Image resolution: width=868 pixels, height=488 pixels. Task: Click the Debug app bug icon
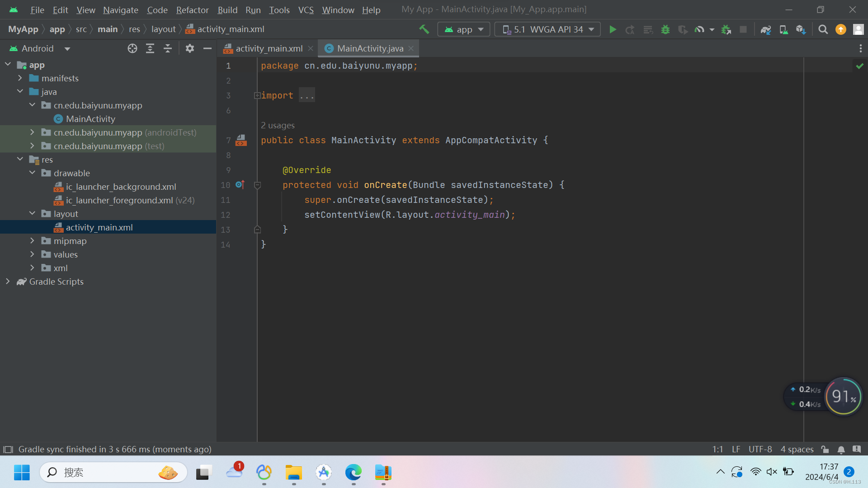click(x=665, y=30)
